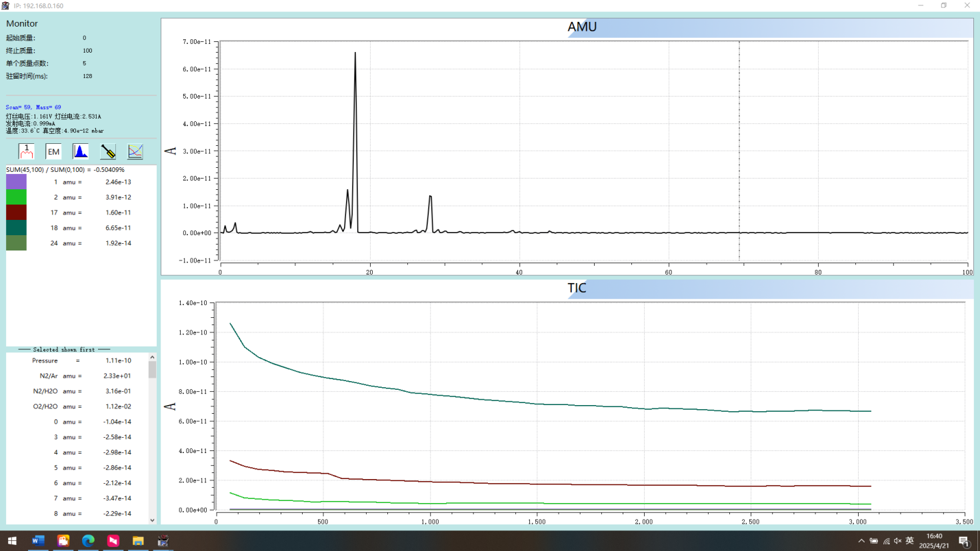This screenshot has height=551, width=980.
Task: Pick the teal 18 amu color swatch
Action: tap(16, 228)
